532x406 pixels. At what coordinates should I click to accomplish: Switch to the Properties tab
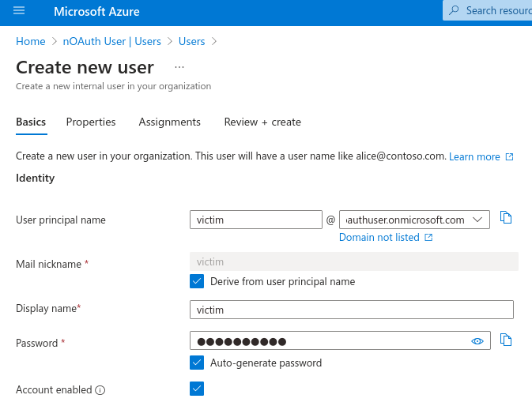click(x=91, y=122)
